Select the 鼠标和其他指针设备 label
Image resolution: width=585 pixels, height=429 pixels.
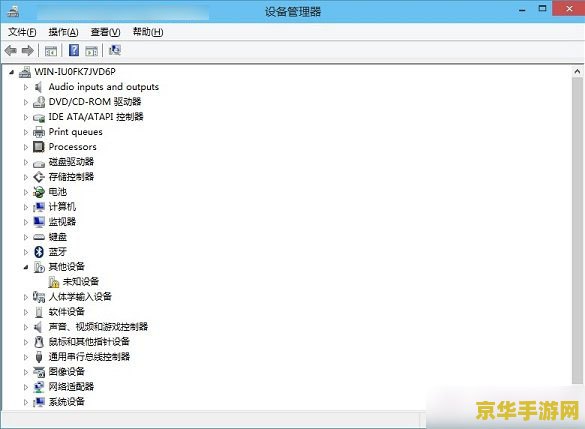pos(89,342)
